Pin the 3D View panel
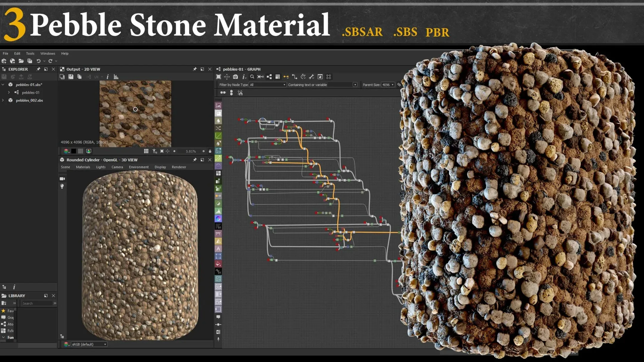The width and height of the screenshot is (644, 362). point(195,160)
